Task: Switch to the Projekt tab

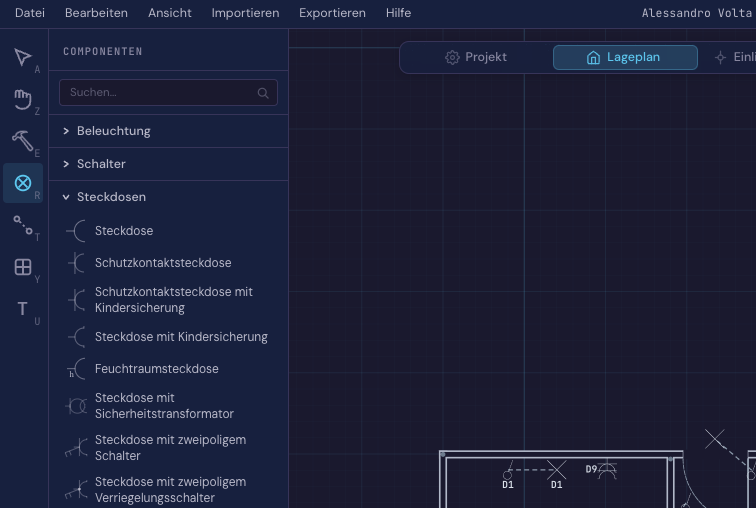Action: pos(476,57)
